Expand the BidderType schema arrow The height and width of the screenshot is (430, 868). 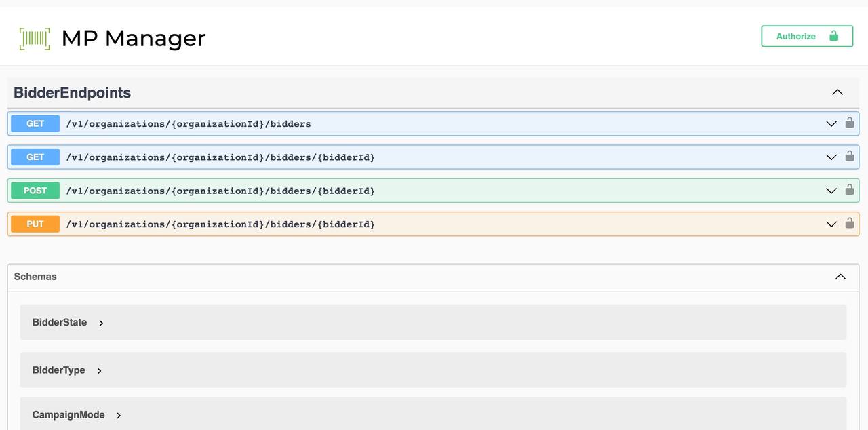click(x=99, y=371)
